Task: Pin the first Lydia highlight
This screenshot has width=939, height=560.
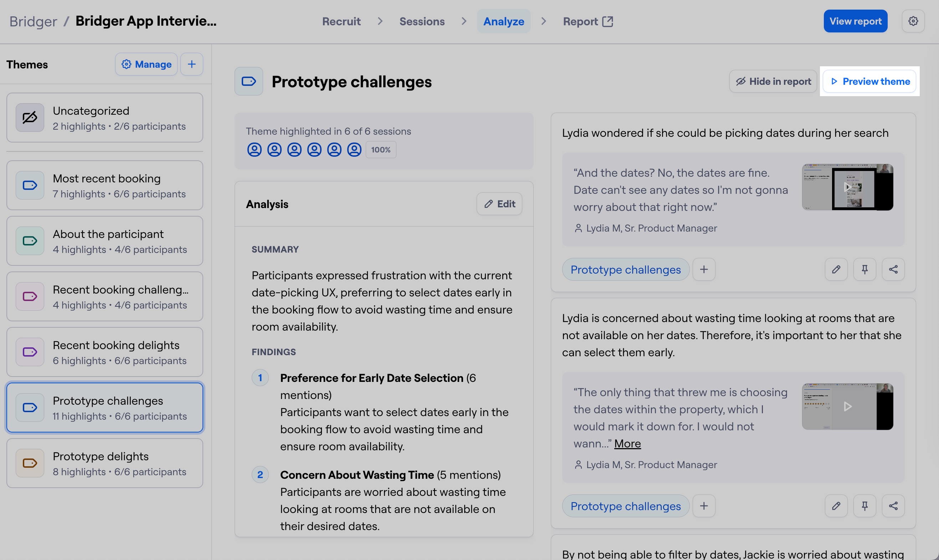Action: (x=864, y=269)
